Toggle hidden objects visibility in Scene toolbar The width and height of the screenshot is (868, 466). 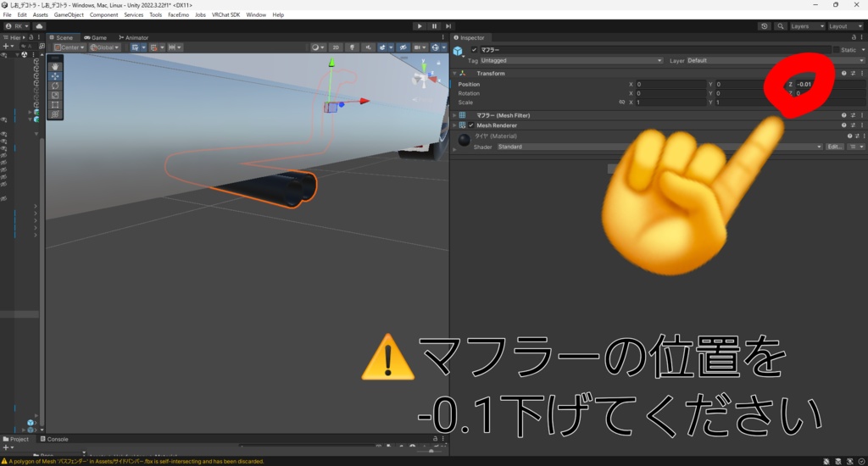[403, 47]
